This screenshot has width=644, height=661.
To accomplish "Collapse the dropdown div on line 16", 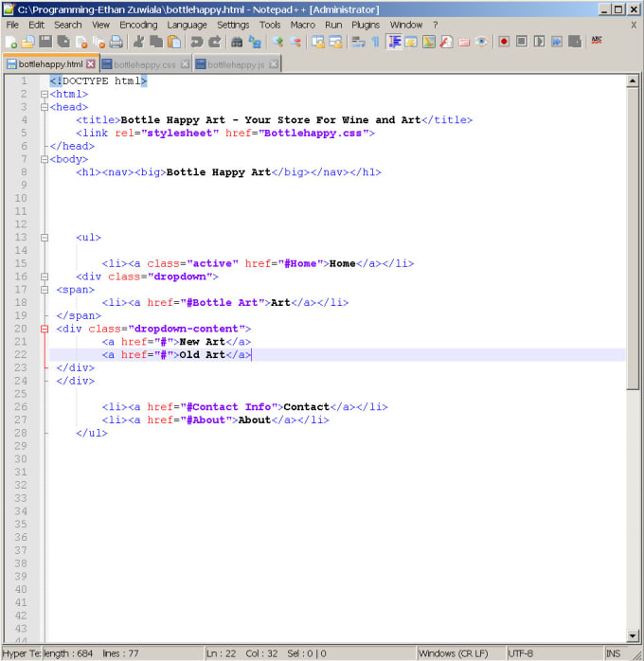I will pos(45,277).
